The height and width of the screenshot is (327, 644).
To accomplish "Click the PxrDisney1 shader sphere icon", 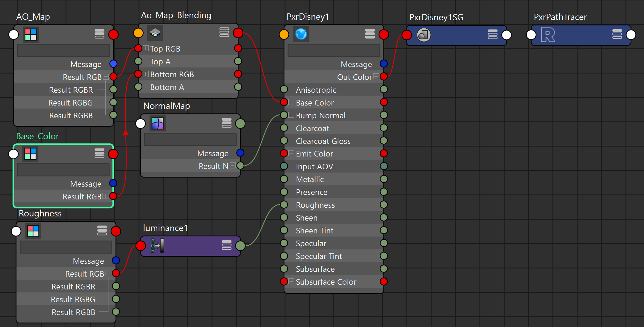I will point(301,34).
